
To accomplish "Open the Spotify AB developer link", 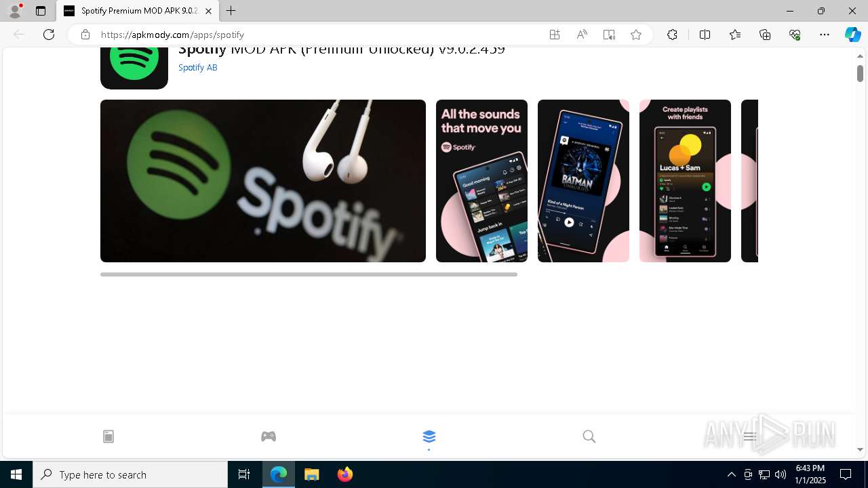I will click(x=198, y=67).
